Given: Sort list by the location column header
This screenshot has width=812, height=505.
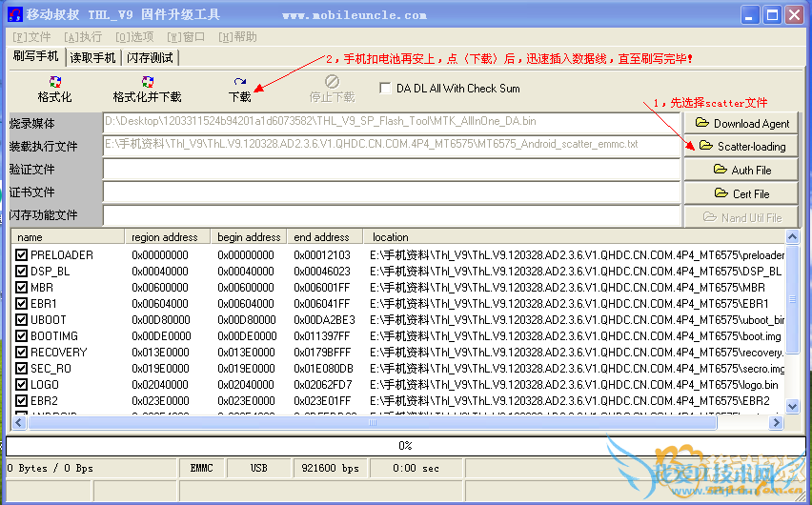Looking at the screenshot, I should [x=572, y=236].
